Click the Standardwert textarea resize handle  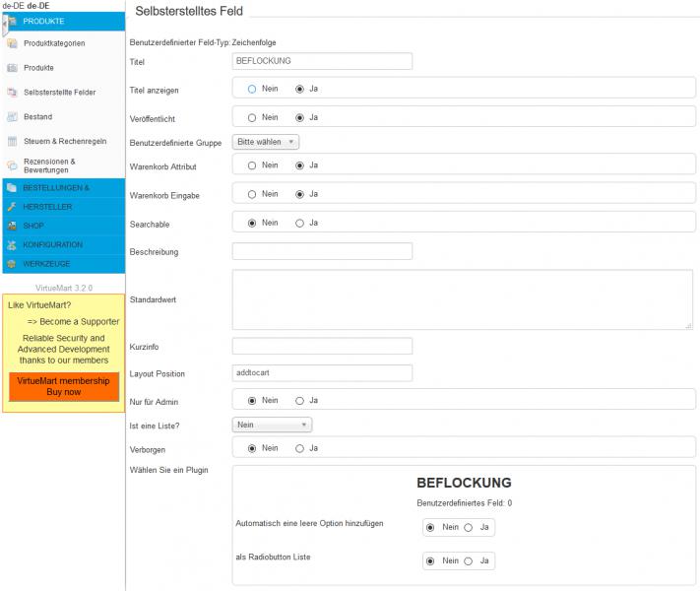pyautogui.click(x=688, y=325)
